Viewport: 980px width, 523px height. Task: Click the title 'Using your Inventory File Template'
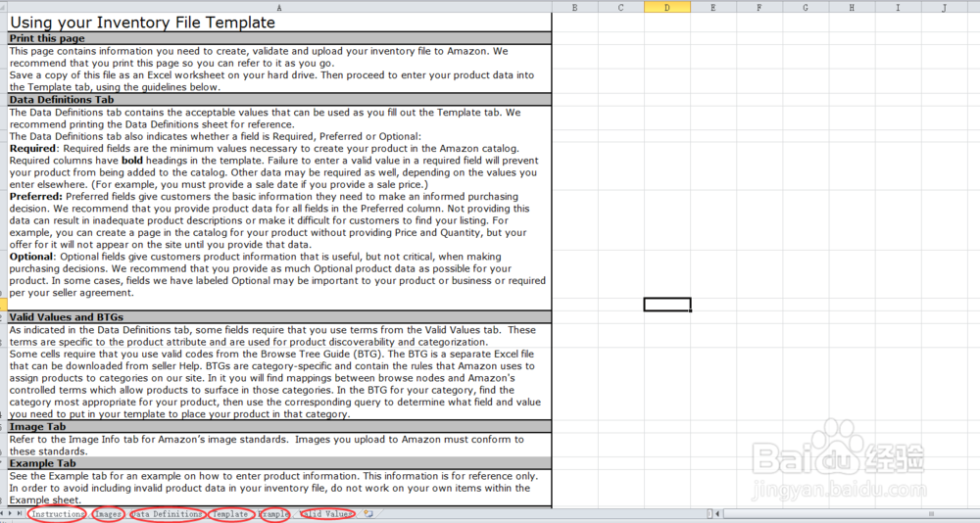(x=142, y=23)
